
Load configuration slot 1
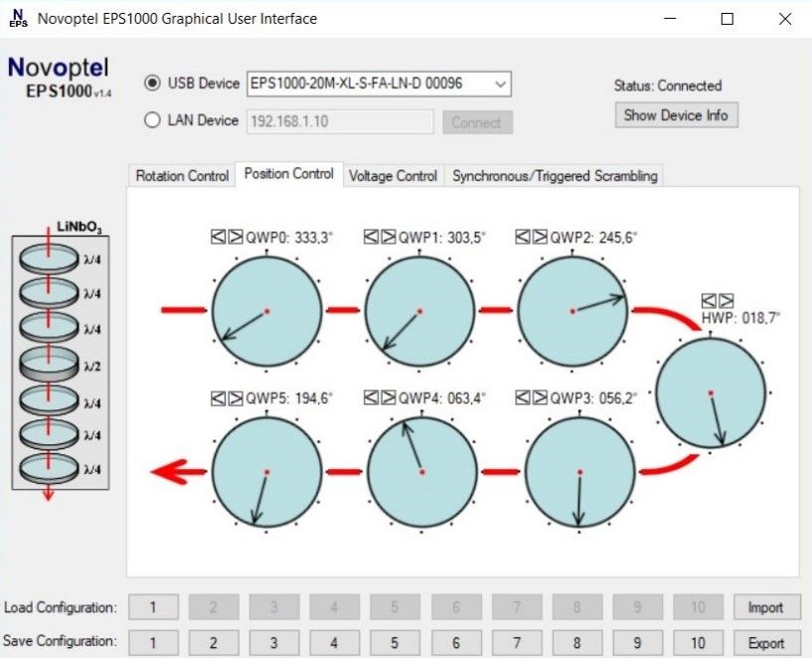[153, 606]
